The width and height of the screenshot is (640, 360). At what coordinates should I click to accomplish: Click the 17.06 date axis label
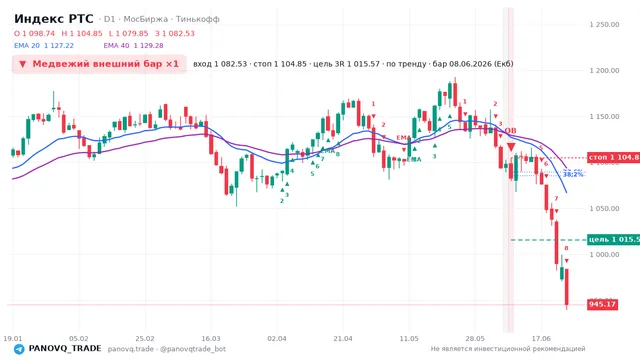[x=541, y=339]
